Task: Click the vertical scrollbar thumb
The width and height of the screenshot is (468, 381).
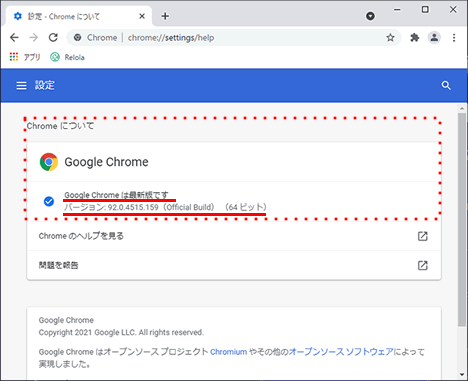Action: tap(462, 219)
